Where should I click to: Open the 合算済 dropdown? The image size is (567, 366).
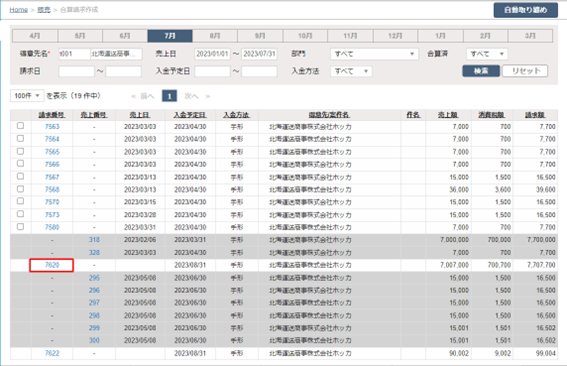pos(487,54)
